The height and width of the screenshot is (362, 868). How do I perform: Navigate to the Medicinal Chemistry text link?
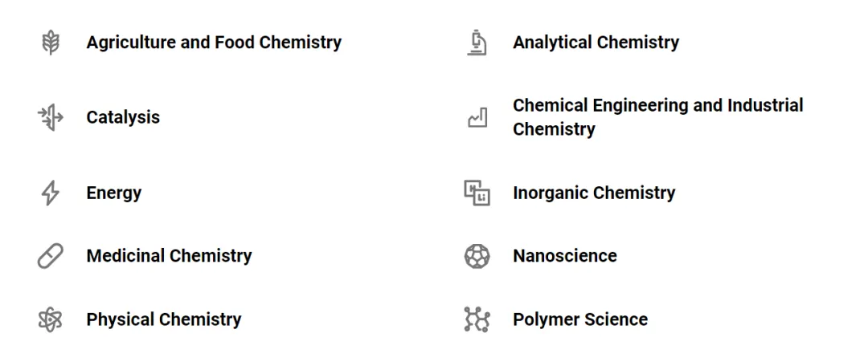point(169,256)
